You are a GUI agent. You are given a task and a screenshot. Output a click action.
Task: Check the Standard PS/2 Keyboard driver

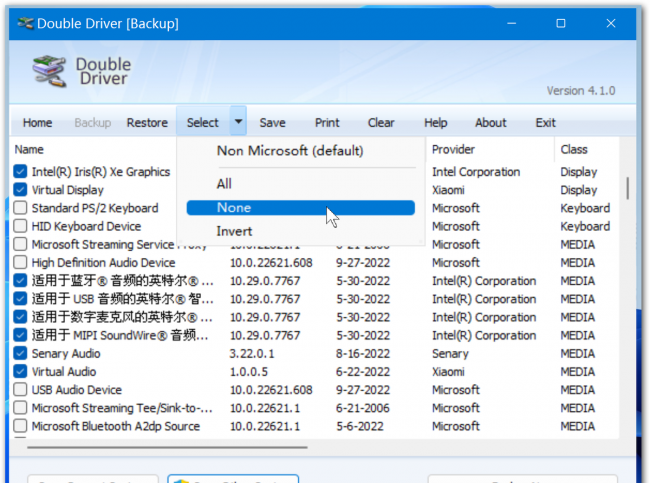(20, 208)
